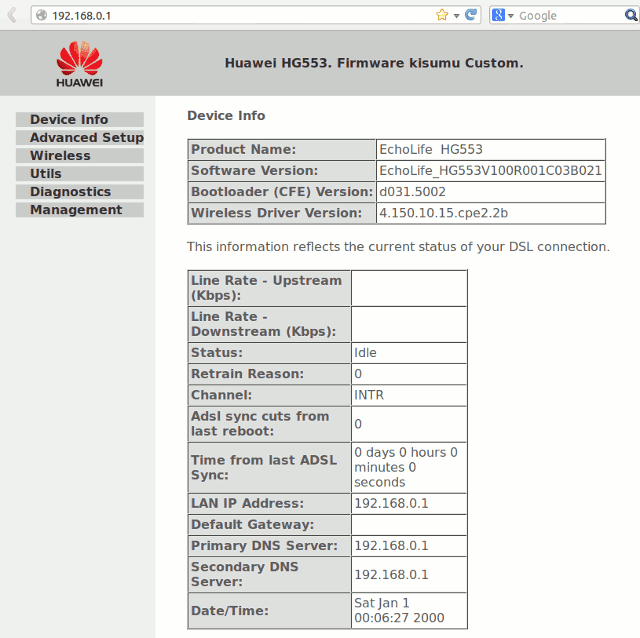Click the DSL connection status sentence

(398, 247)
